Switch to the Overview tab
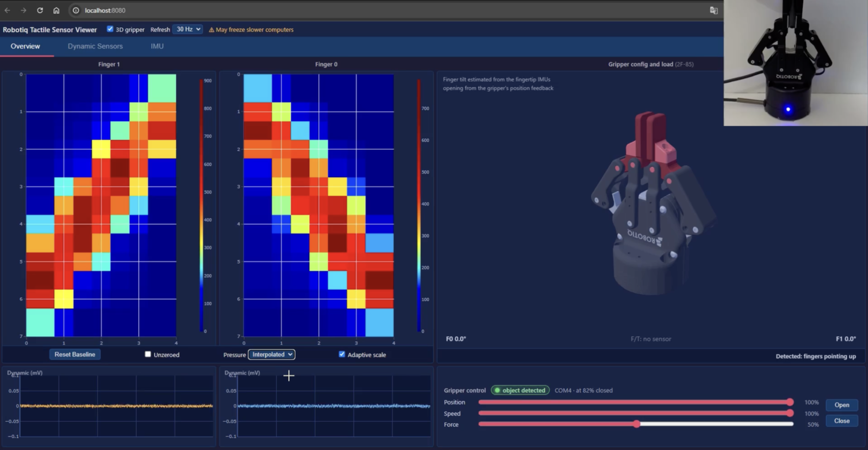This screenshot has width=868, height=450. [25, 46]
